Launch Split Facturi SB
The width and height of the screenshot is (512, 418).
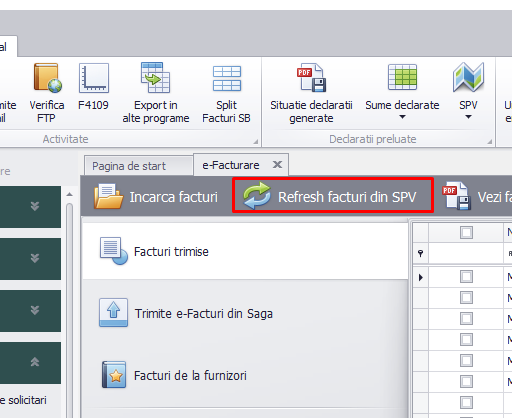pyautogui.click(x=226, y=93)
